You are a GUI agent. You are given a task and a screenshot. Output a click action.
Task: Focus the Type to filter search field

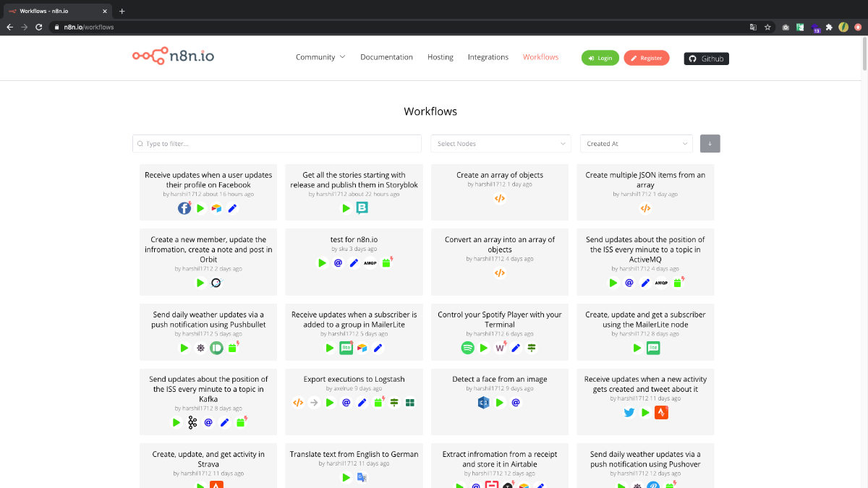tap(277, 144)
